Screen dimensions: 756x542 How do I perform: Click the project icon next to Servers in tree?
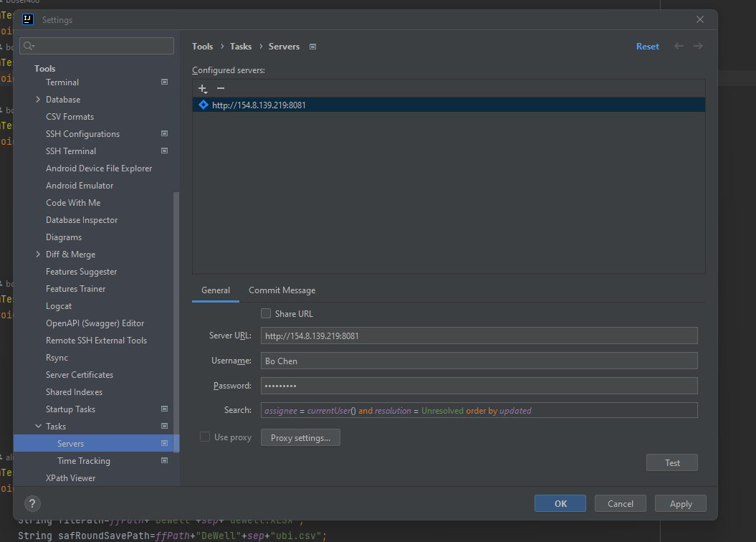click(164, 443)
